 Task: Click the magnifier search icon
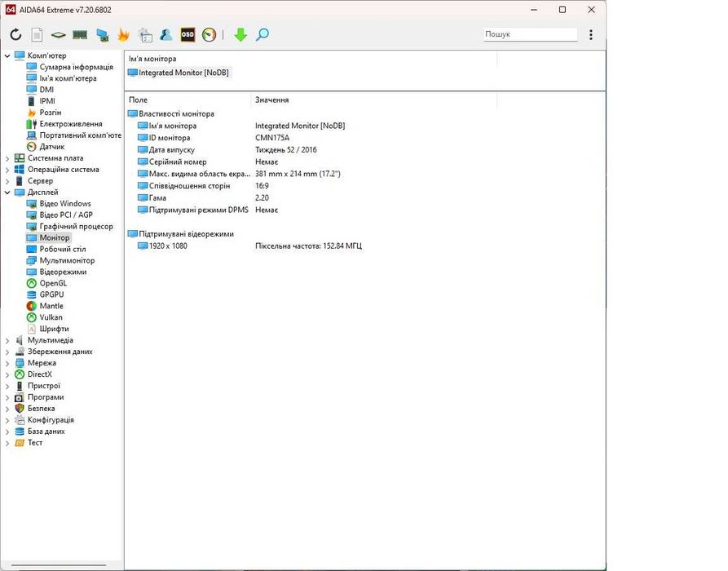click(263, 35)
